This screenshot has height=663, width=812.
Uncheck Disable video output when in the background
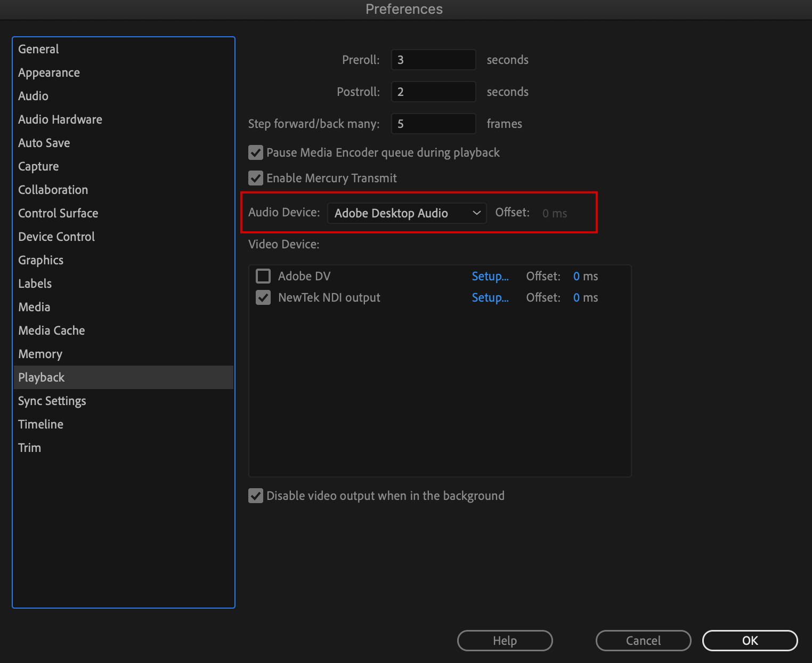coord(255,496)
